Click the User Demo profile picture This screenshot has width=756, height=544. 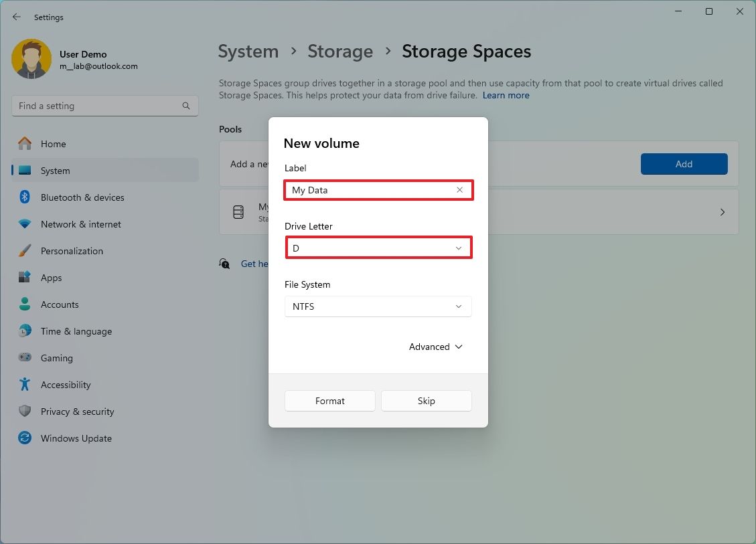pyautogui.click(x=31, y=59)
